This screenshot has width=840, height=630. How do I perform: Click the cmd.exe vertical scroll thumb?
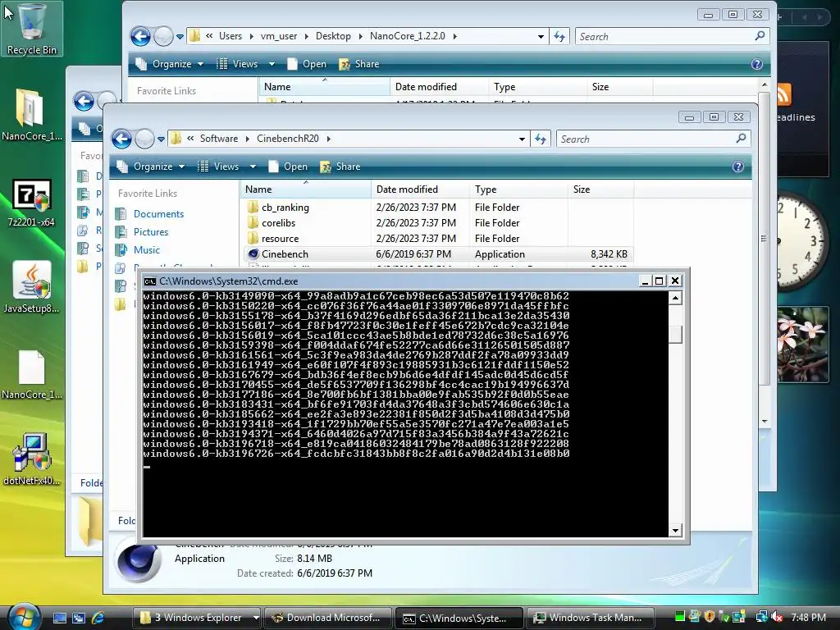675,335
